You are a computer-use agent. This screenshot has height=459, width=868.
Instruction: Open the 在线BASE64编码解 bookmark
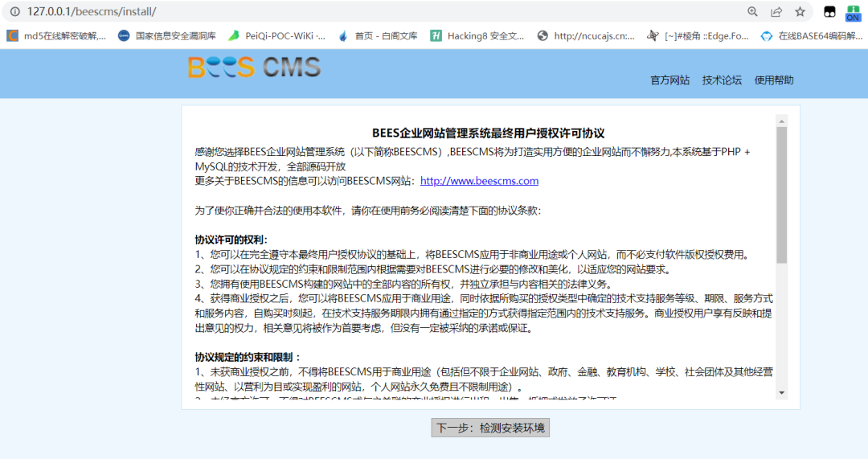coord(812,36)
